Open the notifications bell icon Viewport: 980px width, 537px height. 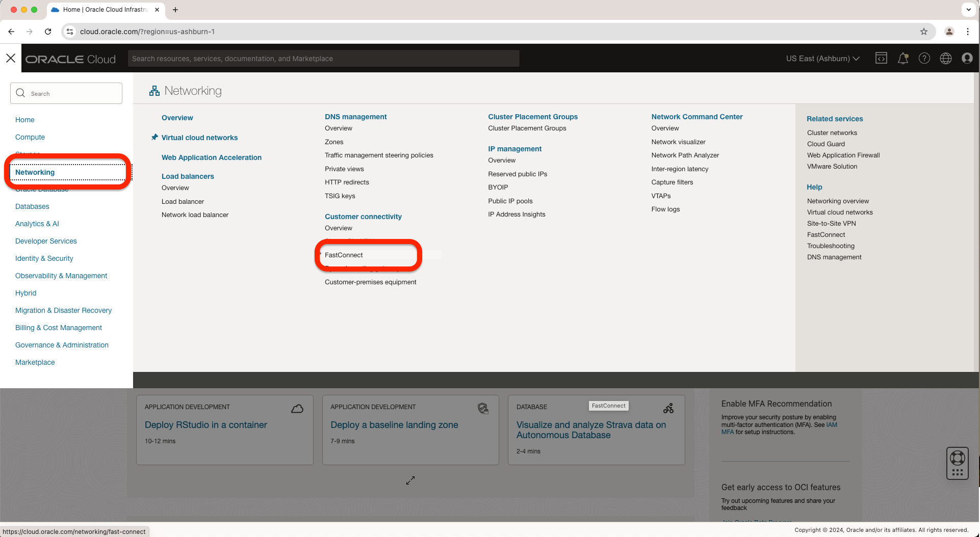(902, 58)
